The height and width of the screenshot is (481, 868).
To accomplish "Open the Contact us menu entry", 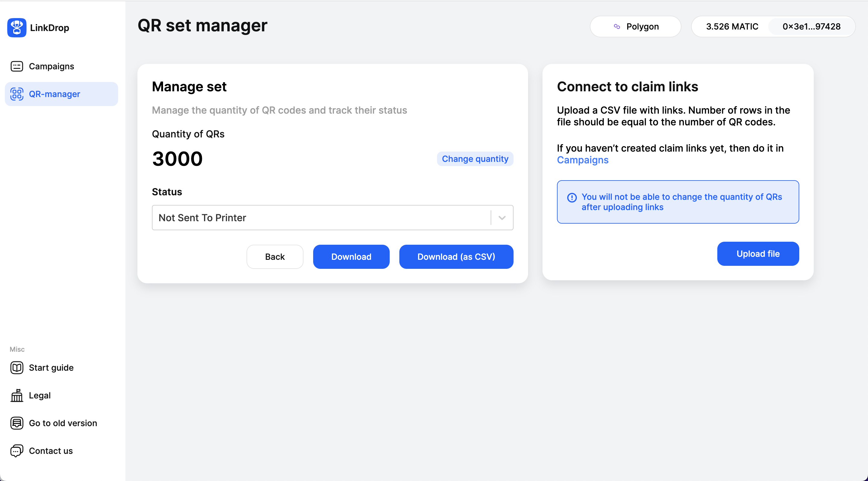I will point(61,451).
